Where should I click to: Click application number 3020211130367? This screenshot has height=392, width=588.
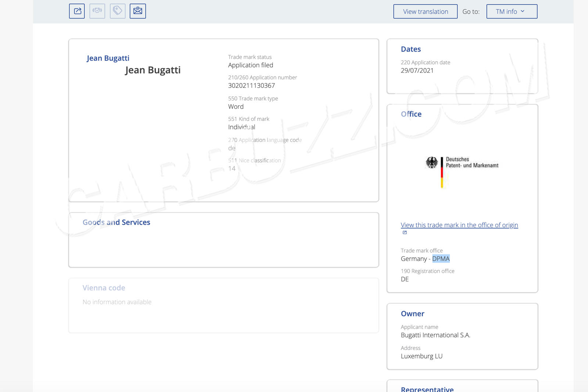pyautogui.click(x=251, y=86)
